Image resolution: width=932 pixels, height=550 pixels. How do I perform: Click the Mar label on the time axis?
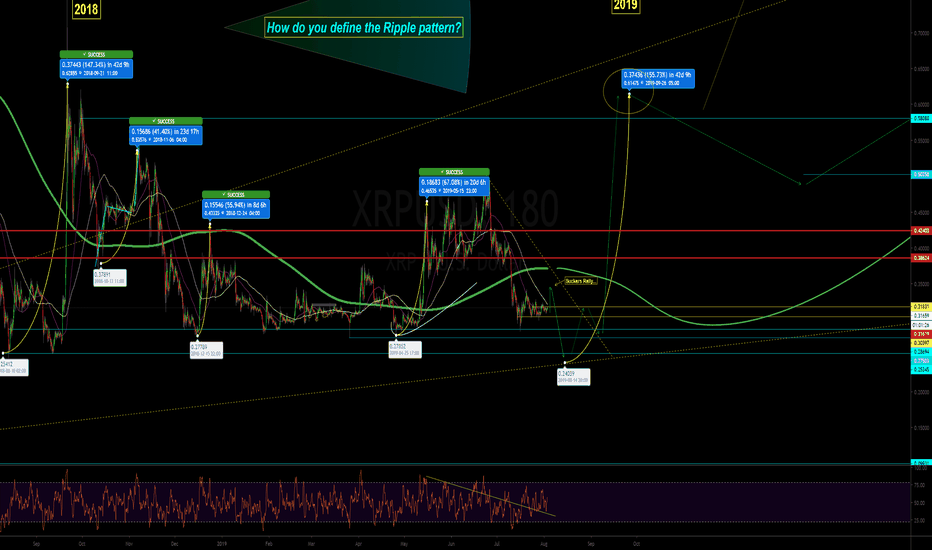tap(311, 543)
